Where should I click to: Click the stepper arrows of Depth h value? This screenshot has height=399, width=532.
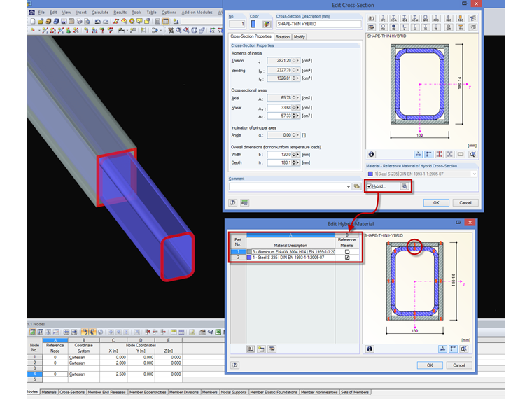coord(294,162)
